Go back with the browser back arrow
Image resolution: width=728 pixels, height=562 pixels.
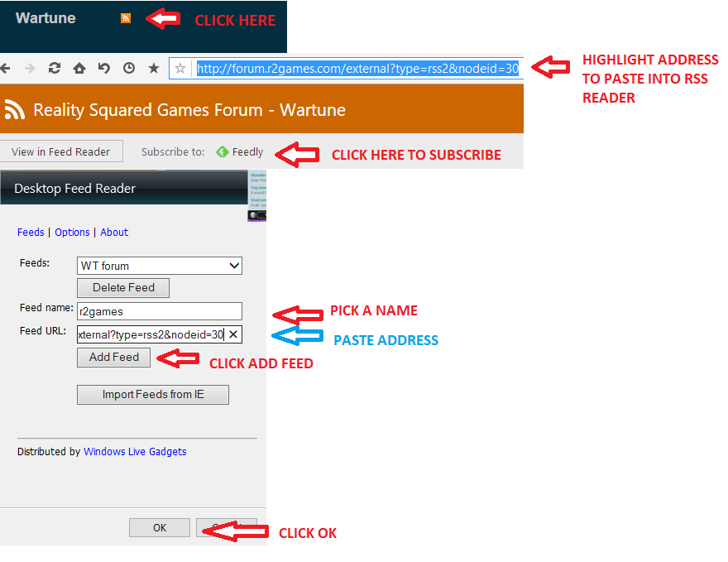click(6, 69)
